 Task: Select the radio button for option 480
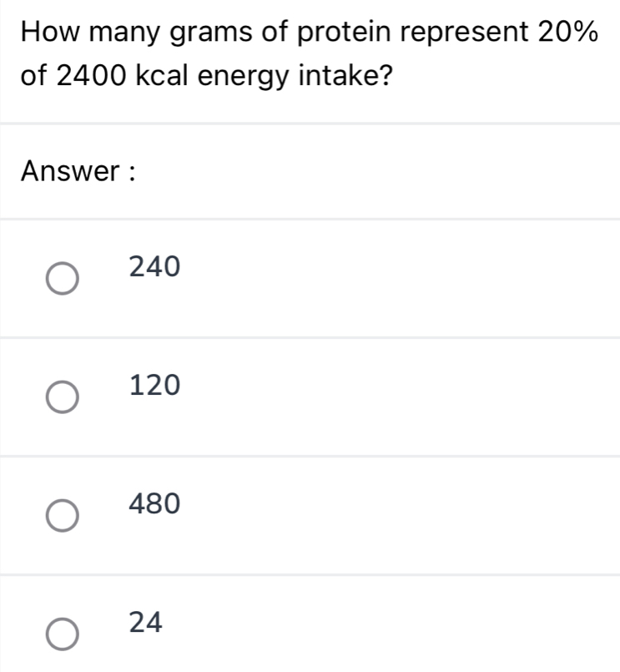63,514
